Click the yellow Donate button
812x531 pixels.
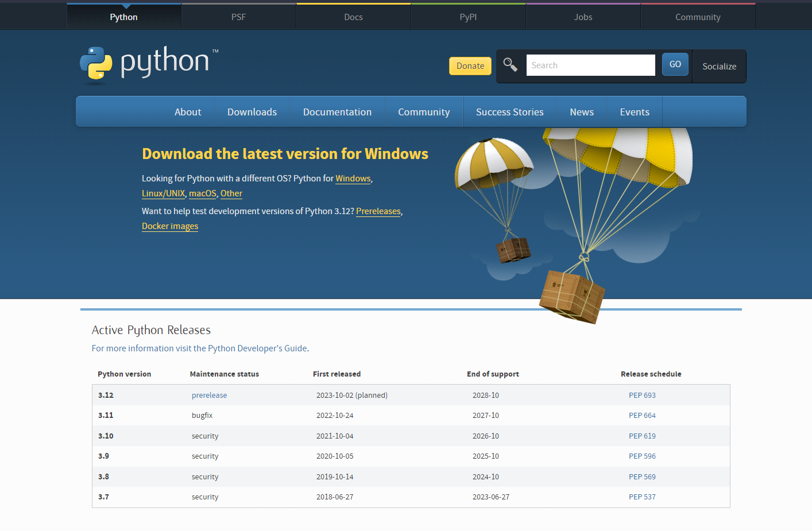(470, 66)
